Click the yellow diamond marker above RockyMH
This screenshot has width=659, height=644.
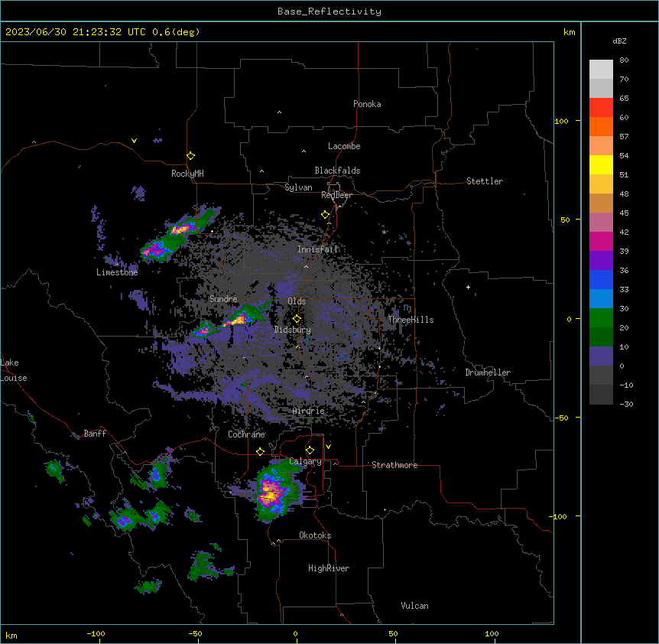[x=190, y=156]
